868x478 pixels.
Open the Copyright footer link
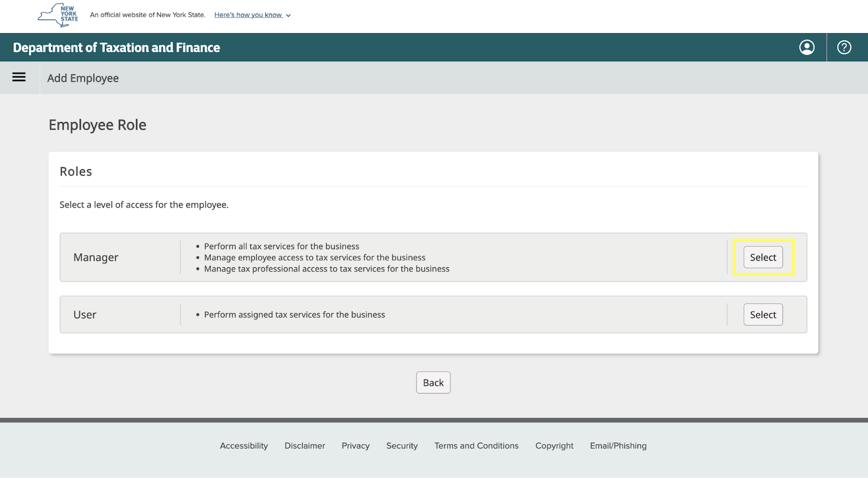554,445
